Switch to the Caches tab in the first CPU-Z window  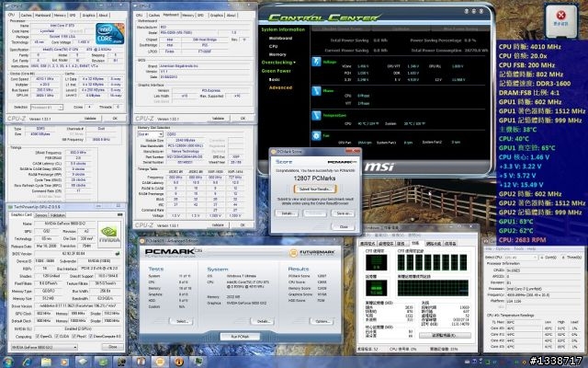27,15
